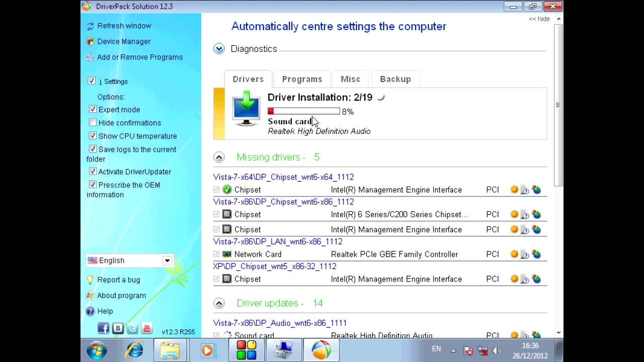Switch to the Programs tab
Screen dimensions: 644x362
tap(302, 79)
